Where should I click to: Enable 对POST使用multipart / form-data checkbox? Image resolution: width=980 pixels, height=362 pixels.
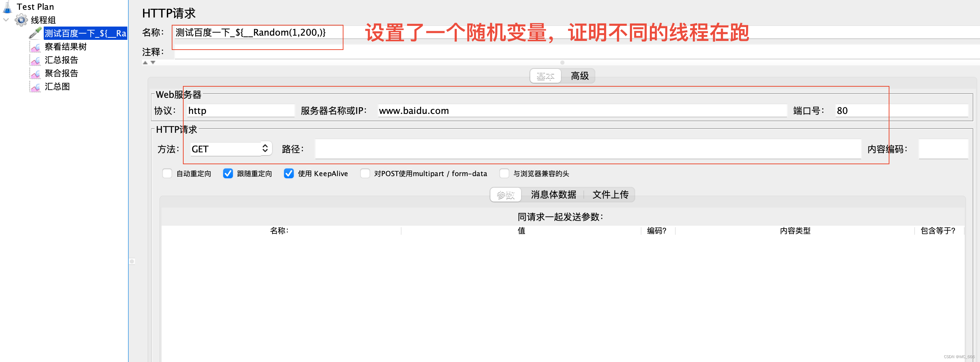365,173
